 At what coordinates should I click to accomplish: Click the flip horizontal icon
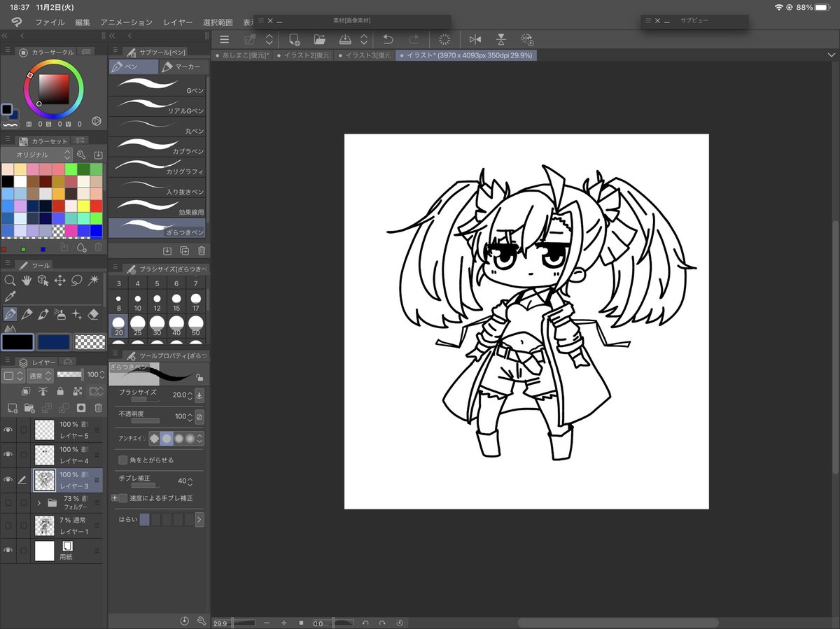click(x=475, y=40)
